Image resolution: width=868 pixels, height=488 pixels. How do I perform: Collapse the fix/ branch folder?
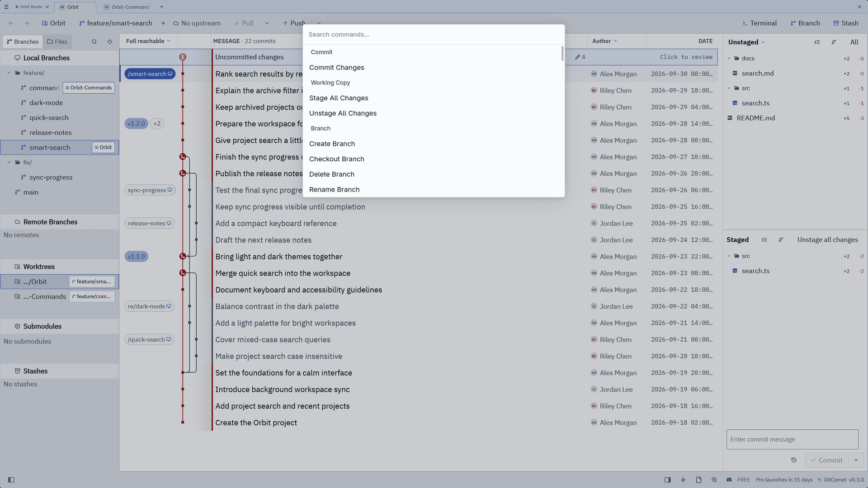click(9, 162)
